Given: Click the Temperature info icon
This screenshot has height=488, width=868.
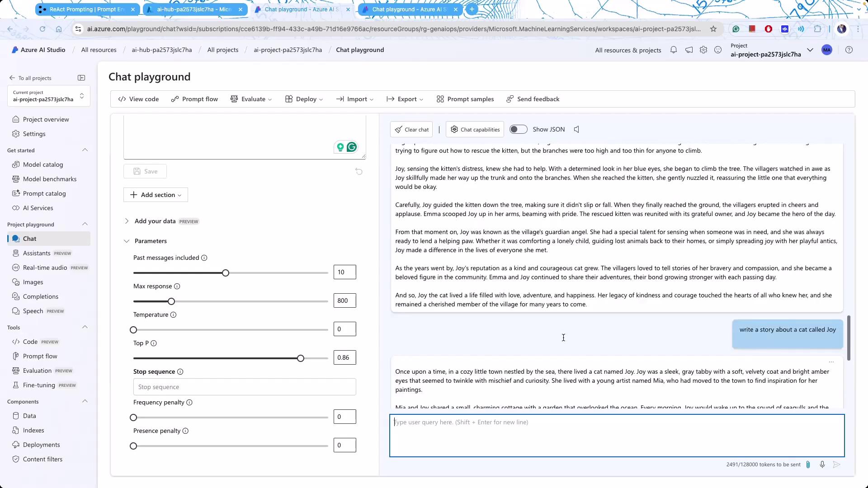Looking at the screenshot, I should tap(173, 314).
